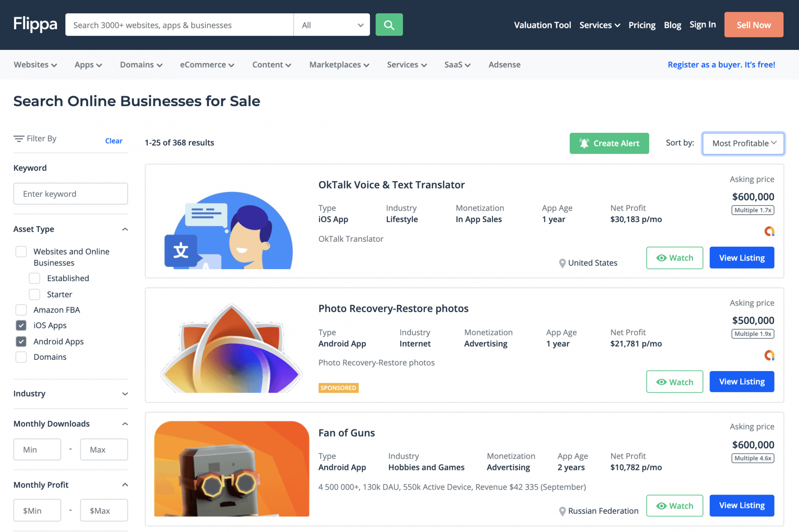Viewport: 799px width, 532px height.
Task: Enable the Established businesses filter
Action: pos(35,278)
